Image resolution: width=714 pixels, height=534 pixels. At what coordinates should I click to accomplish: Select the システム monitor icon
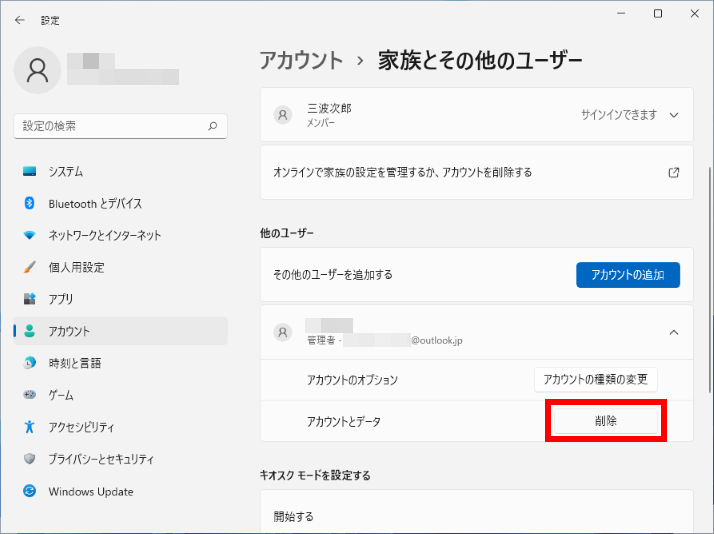click(x=30, y=172)
